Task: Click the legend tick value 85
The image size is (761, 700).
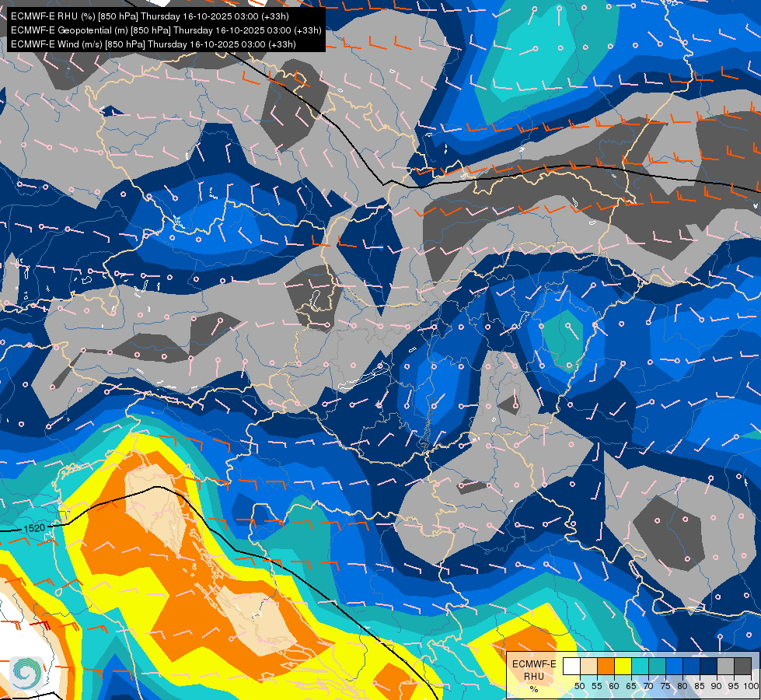Action: coord(700,686)
